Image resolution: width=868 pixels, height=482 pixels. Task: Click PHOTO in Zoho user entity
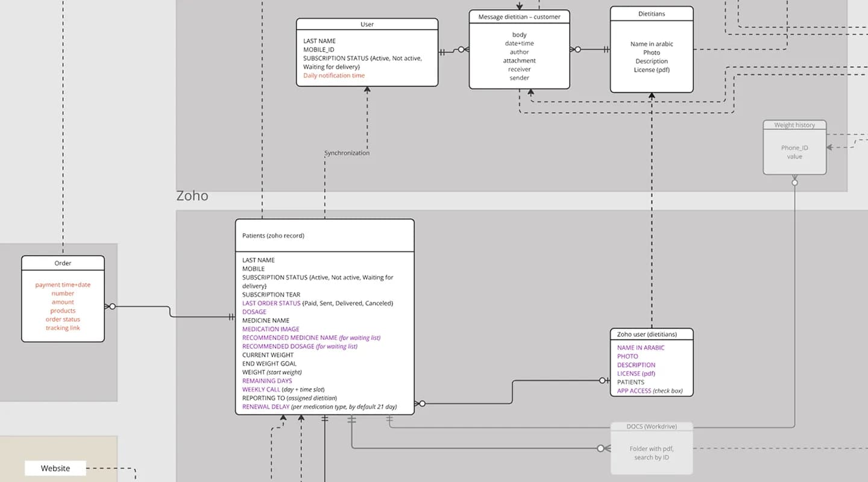click(627, 356)
